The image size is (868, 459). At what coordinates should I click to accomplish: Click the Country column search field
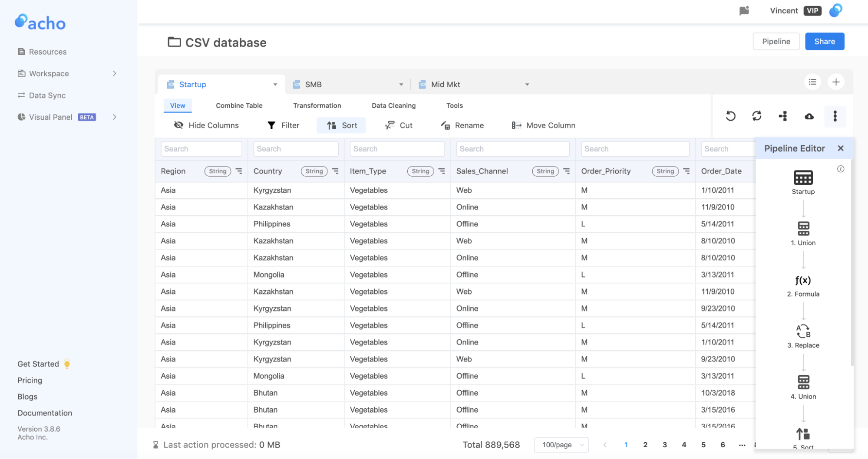click(x=296, y=149)
